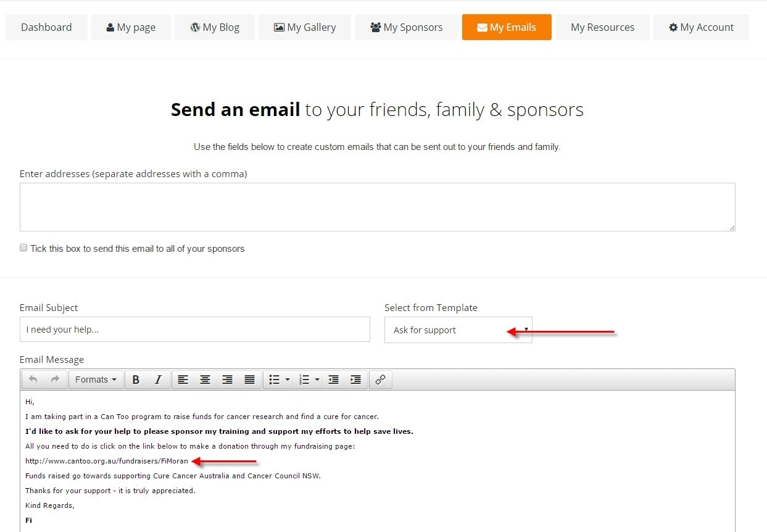Center align the message text
This screenshot has height=532, width=767.
pos(205,380)
